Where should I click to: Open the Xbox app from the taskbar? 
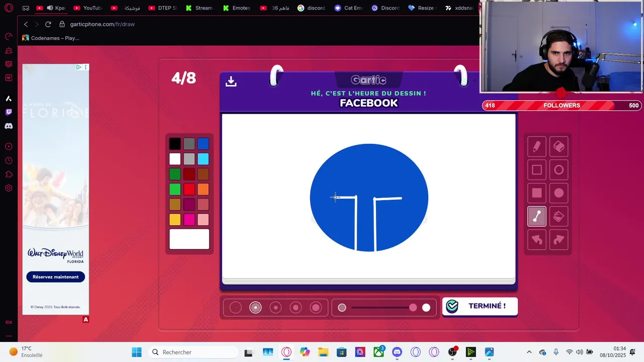tap(378, 352)
